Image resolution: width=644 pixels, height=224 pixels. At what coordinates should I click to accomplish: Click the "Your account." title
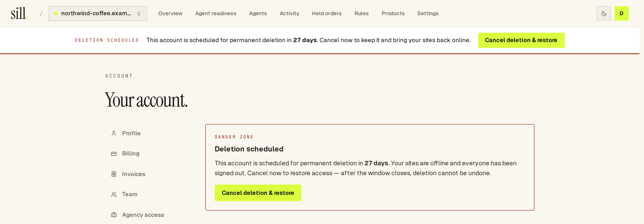146,100
